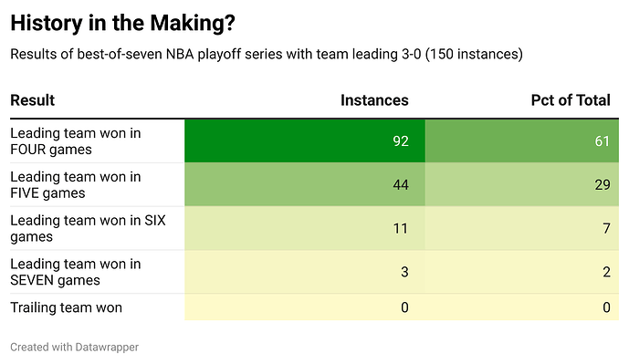Click the dark green 92 instances cell
Viewport: 629px width, 364px height.
[x=305, y=141]
